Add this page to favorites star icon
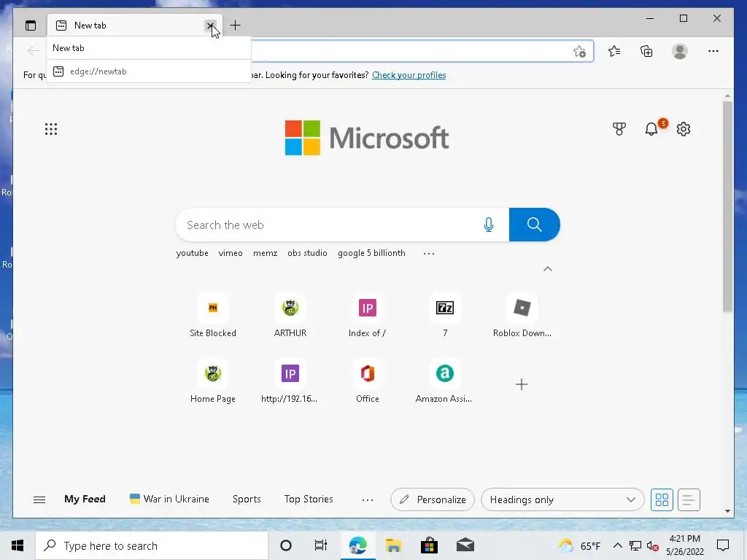Image resolution: width=747 pixels, height=560 pixels. point(579,51)
